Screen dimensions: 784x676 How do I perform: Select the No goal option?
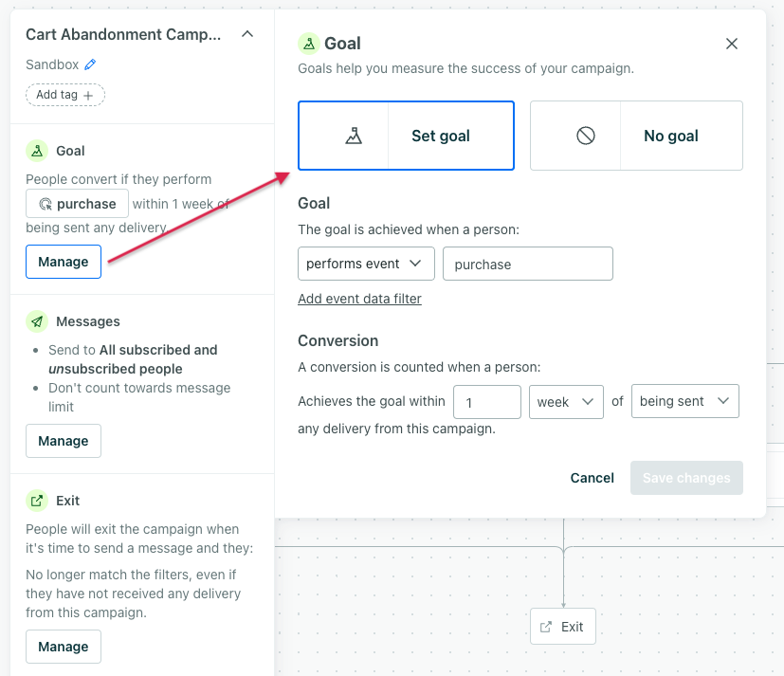[x=636, y=136]
